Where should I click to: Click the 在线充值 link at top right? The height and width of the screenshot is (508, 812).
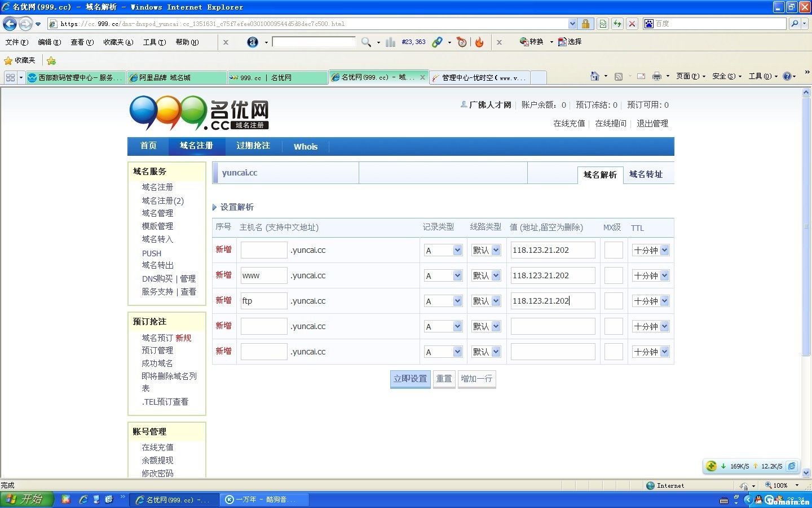[569, 123]
